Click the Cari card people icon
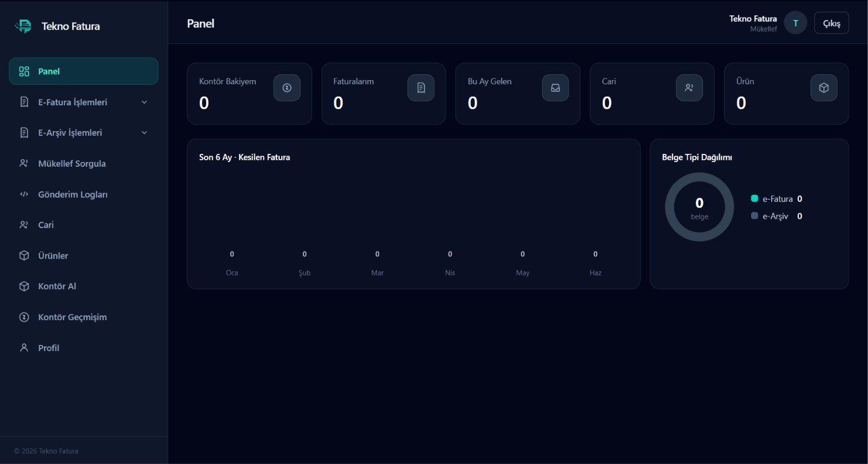 (x=689, y=88)
